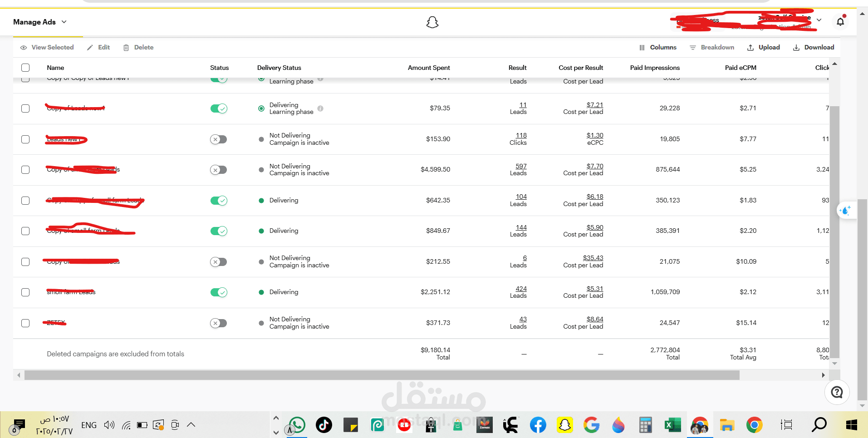Click the Upload button
Image resolution: width=868 pixels, height=438 pixels.
point(764,47)
